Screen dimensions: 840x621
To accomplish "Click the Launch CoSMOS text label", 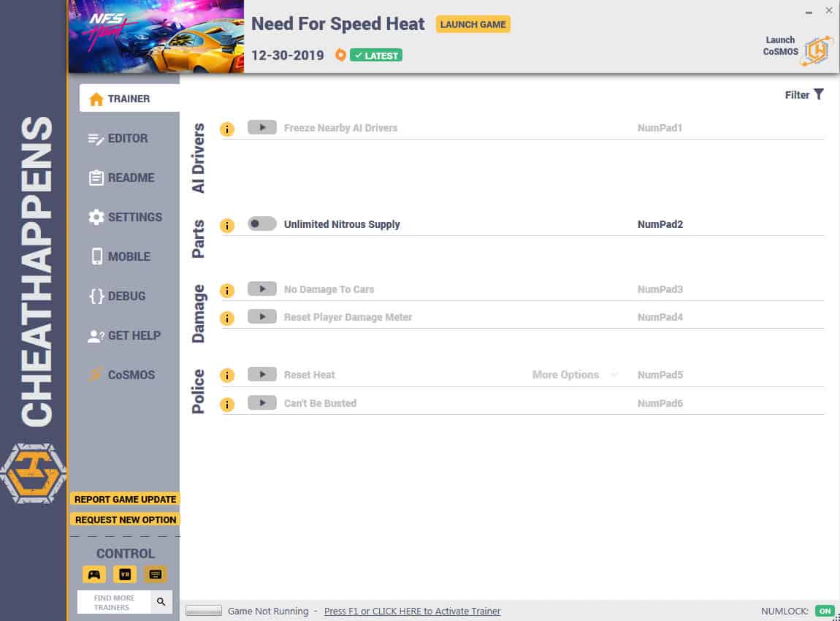I will [781, 45].
